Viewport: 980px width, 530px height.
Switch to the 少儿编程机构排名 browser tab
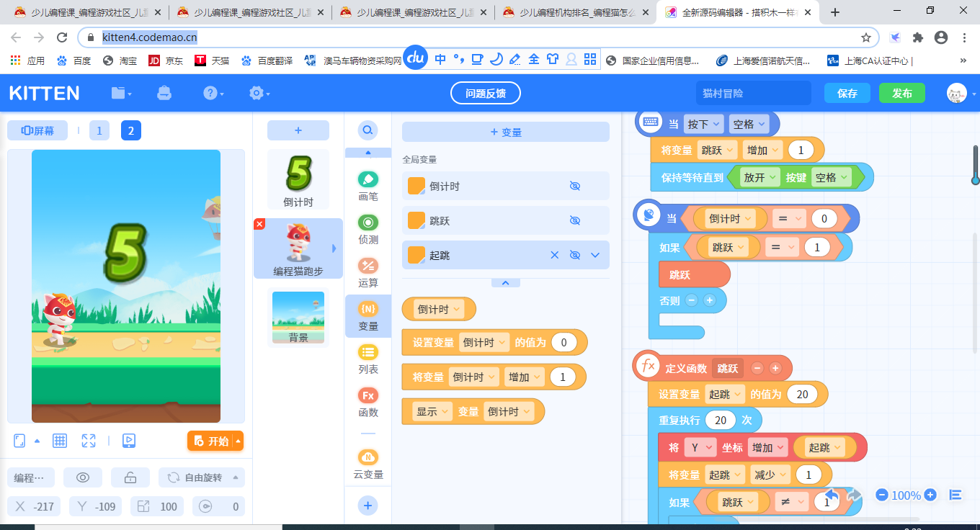tap(575, 12)
